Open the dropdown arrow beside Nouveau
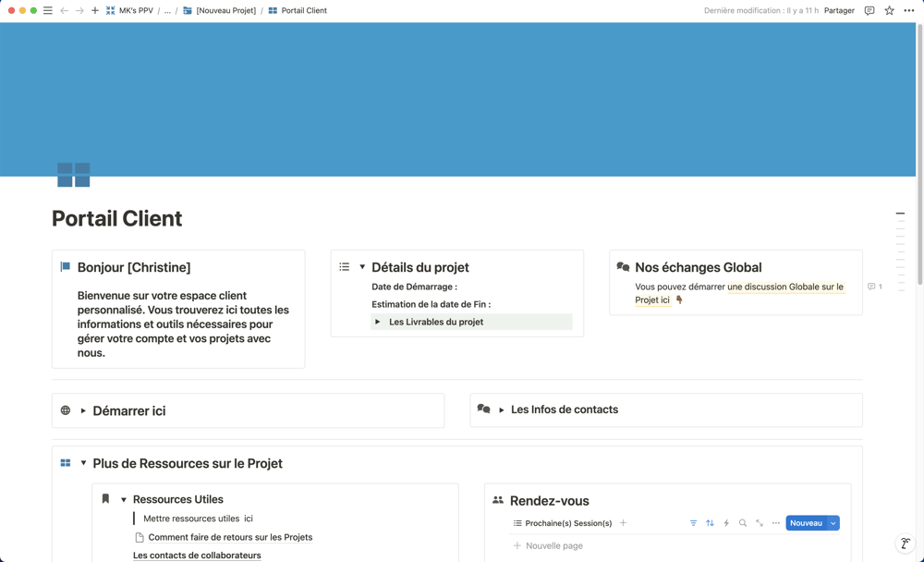This screenshot has width=924, height=562. pos(833,523)
